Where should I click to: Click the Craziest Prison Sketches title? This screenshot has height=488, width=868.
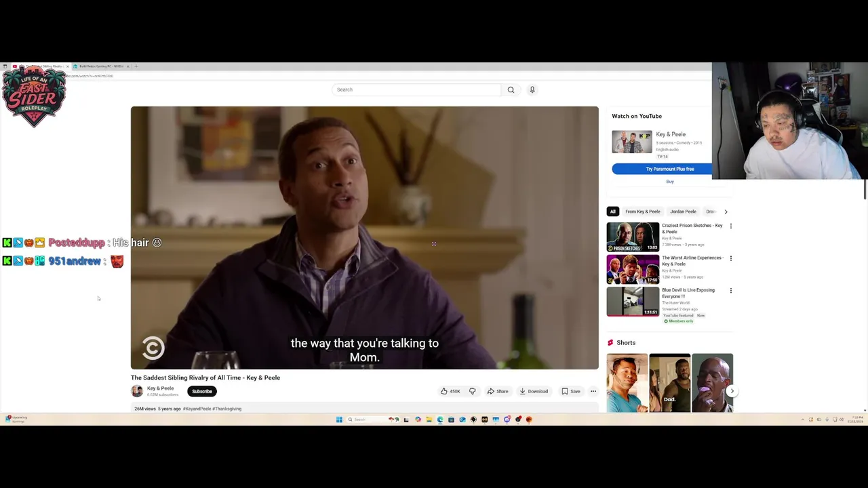pos(692,228)
